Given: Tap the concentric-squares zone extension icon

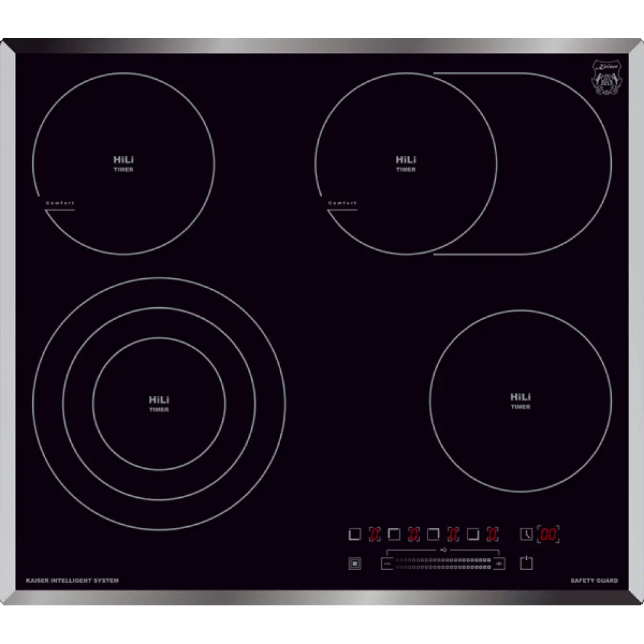Looking at the screenshot, I should 355,563.
